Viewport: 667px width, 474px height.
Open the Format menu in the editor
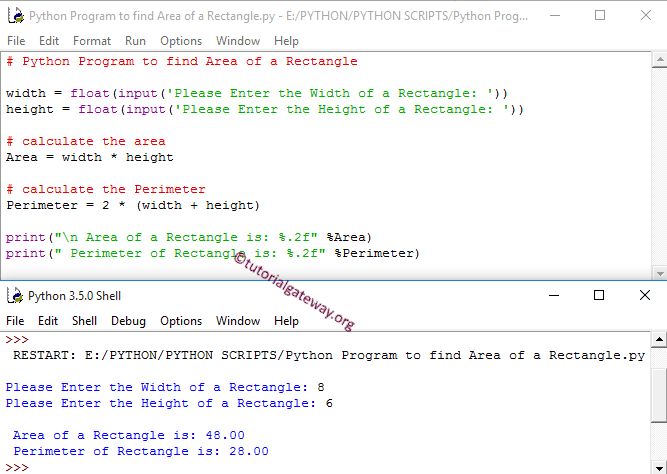pyautogui.click(x=92, y=41)
